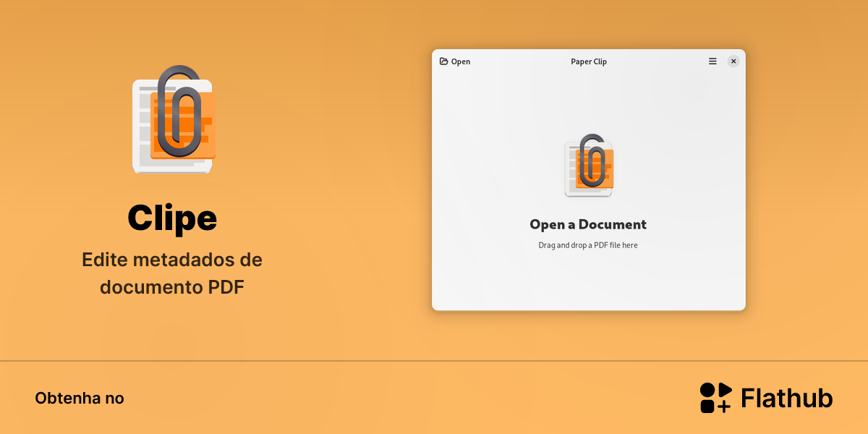Open the hamburger main menu
This screenshot has height=434, width=868.
tap(712, 61)
